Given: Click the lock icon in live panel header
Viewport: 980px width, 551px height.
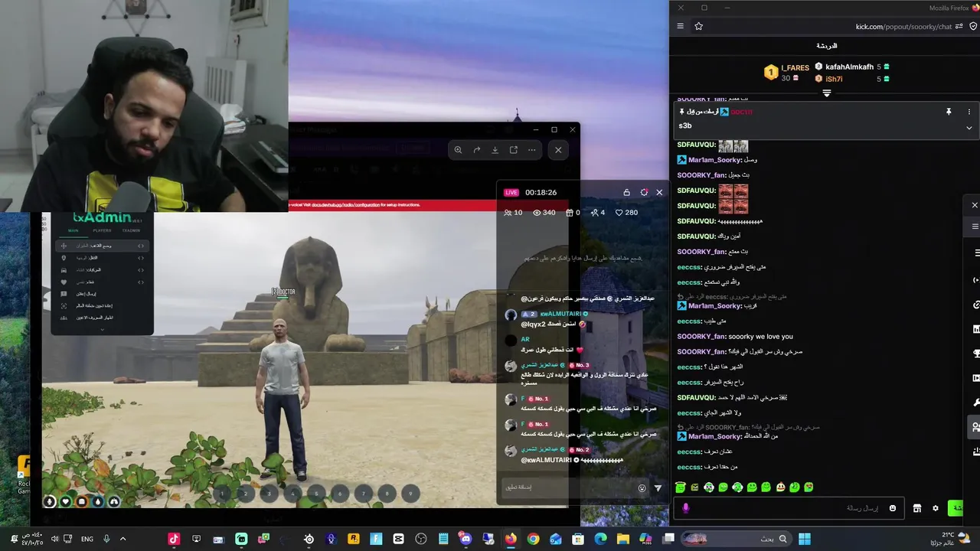Looking at the screenshot, I should [626, 192].
